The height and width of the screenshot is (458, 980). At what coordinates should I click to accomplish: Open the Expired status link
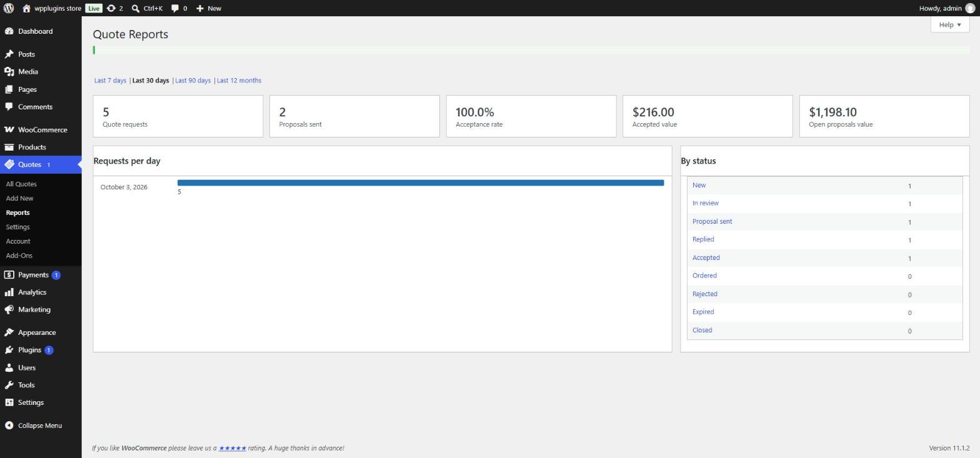[703, 312]
